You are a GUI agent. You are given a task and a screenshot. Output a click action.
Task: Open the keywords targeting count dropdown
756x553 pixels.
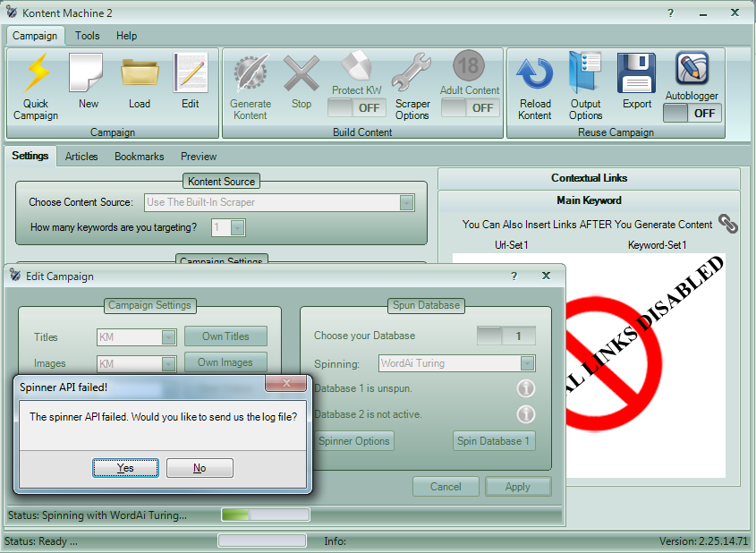point(237,227)
